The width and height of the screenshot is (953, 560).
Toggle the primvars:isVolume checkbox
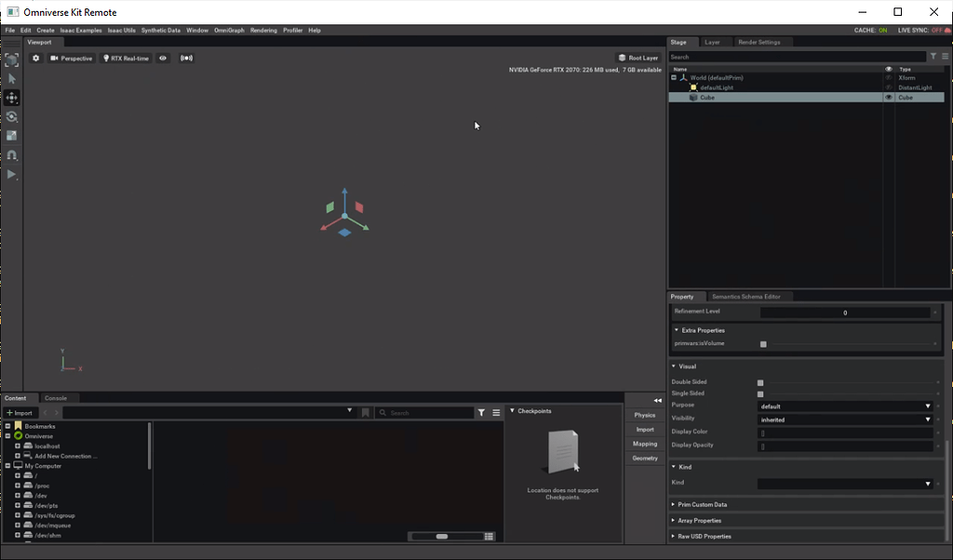point(763,344)
